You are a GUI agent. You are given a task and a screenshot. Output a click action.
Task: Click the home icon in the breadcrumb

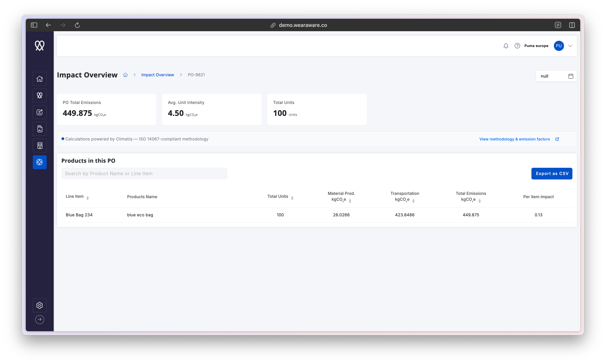[x=125, y=75]
